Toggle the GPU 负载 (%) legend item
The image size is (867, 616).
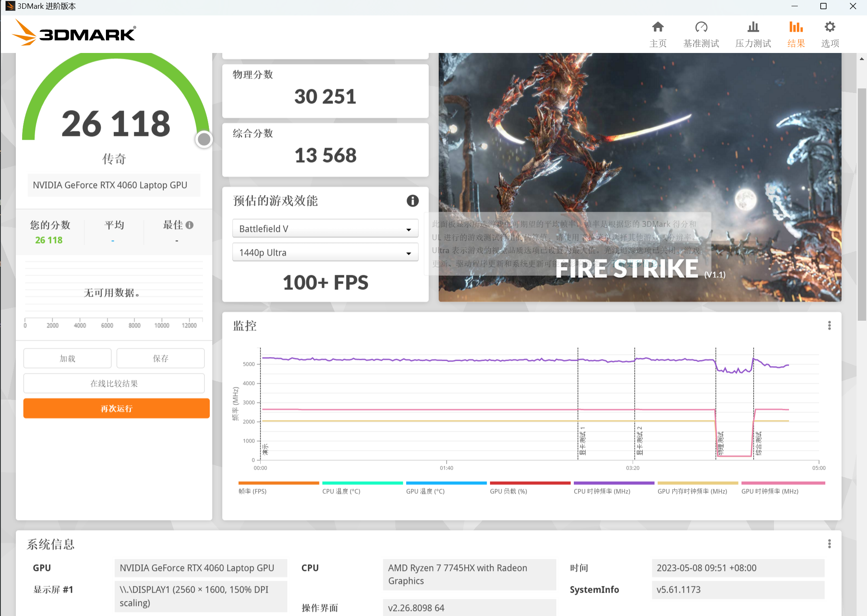pos(530,488)
